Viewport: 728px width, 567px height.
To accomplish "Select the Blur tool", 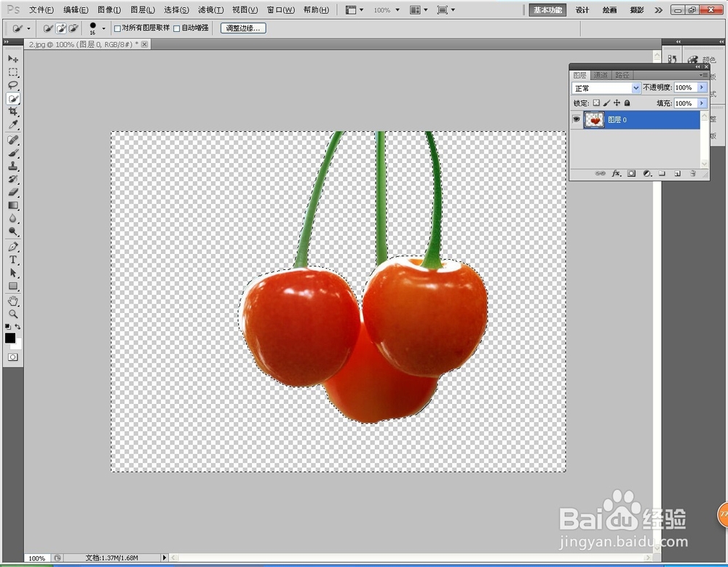I will (13, 218).
